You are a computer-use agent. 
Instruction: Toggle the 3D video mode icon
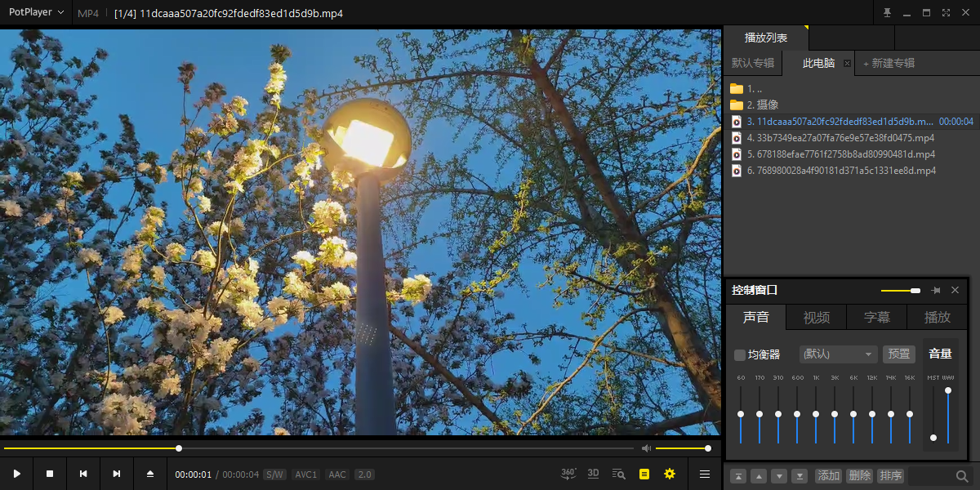point(594,474)
